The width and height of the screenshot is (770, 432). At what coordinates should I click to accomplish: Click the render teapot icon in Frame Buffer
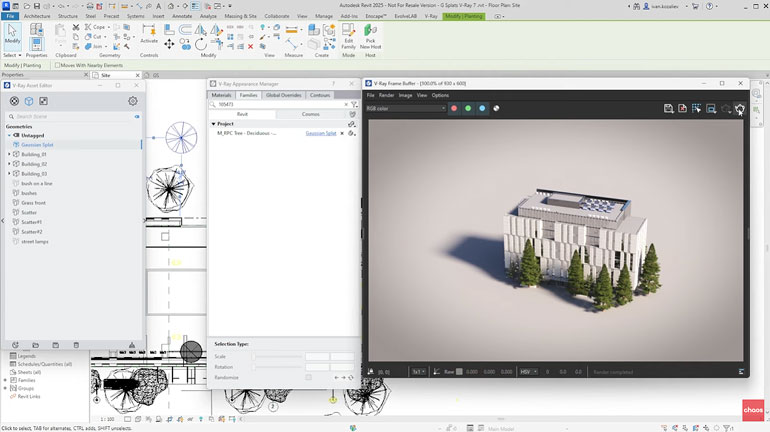[x=740, y=108]
